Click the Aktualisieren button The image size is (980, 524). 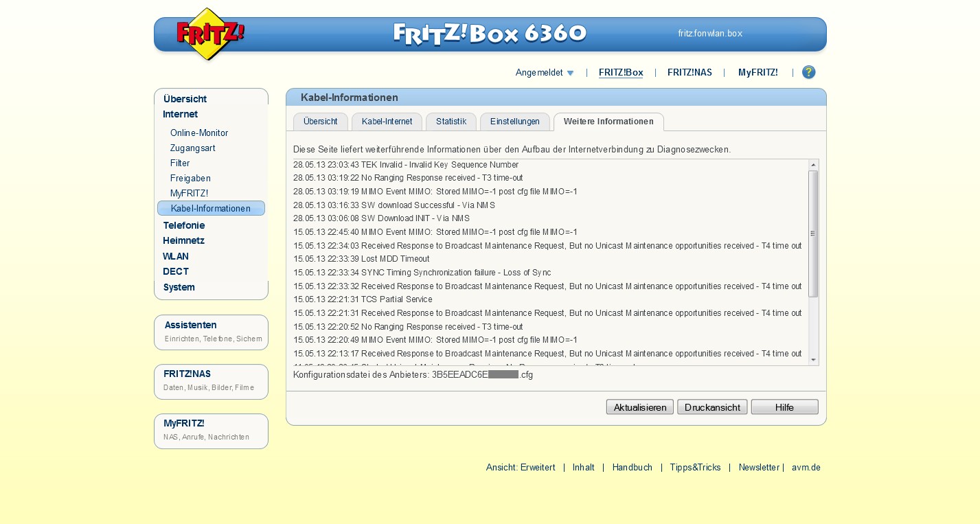tap(640, 407)
